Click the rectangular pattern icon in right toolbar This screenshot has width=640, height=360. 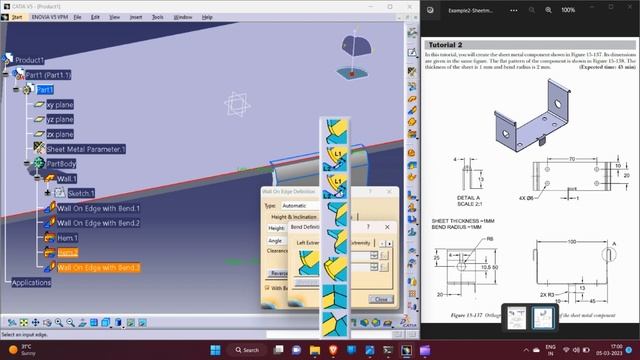(412, 293)
